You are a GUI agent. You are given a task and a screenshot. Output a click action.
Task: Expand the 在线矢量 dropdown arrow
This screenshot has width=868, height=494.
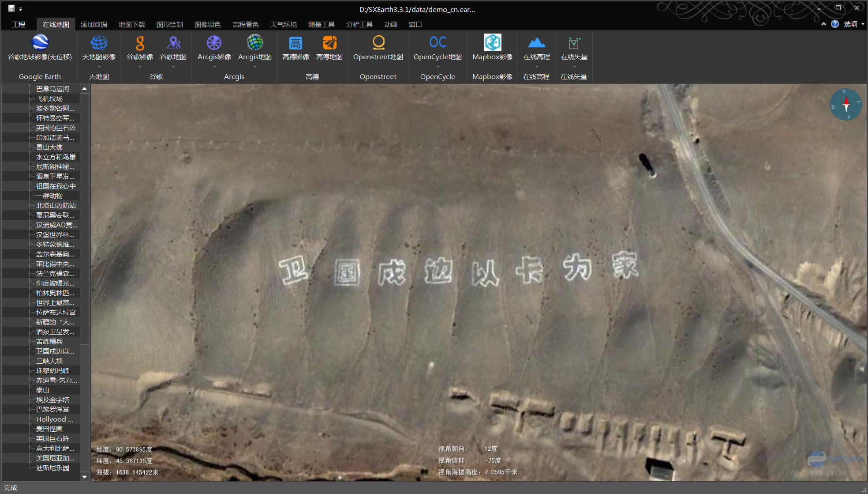click(574, 67)
